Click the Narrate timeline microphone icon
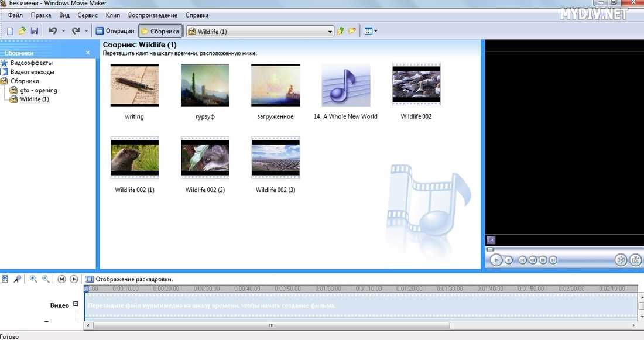Viewport: 644px width, 340px height. [18, 279]
